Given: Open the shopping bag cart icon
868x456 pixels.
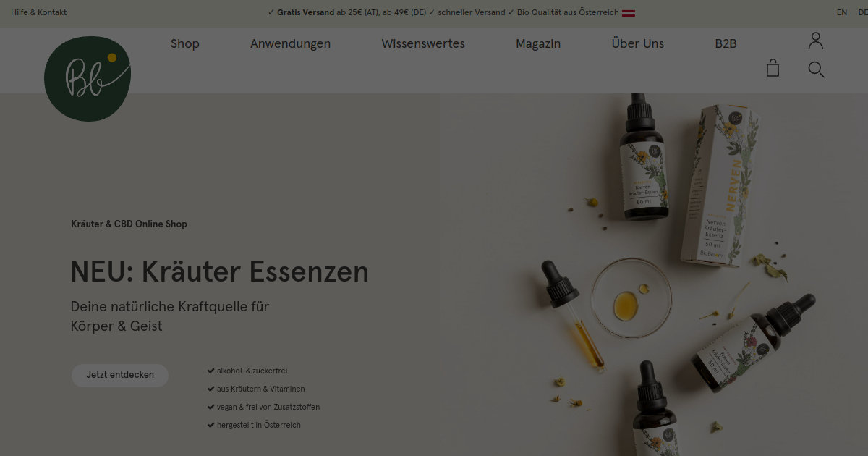Looking at the screenshot, I should (x=773, y=68).
